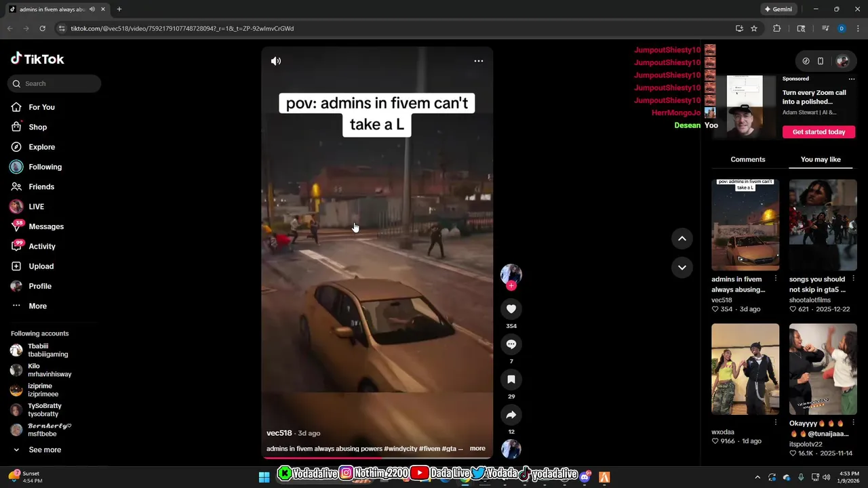Viewport: 868px width, 488px height.
Task: Open Messages in the sidebar
Action: 46,226
